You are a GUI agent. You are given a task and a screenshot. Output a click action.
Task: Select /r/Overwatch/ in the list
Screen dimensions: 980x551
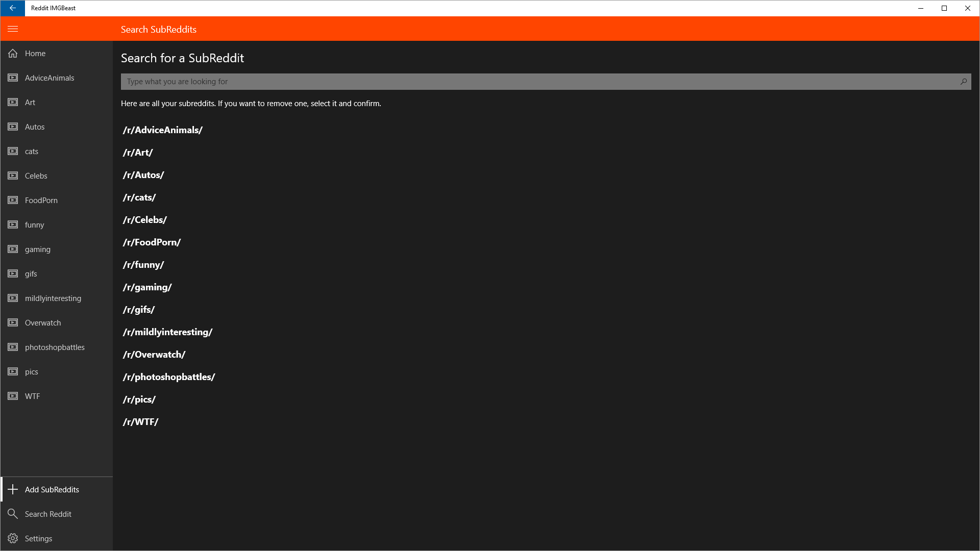[x=154, y=355]
